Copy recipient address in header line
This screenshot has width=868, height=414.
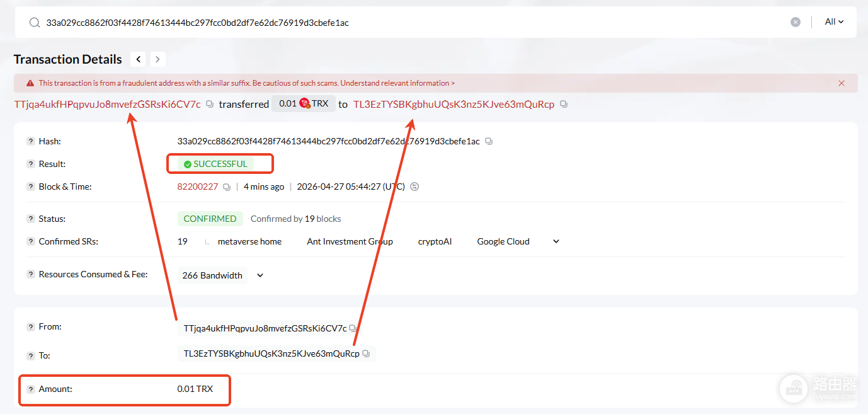[564, 104]
